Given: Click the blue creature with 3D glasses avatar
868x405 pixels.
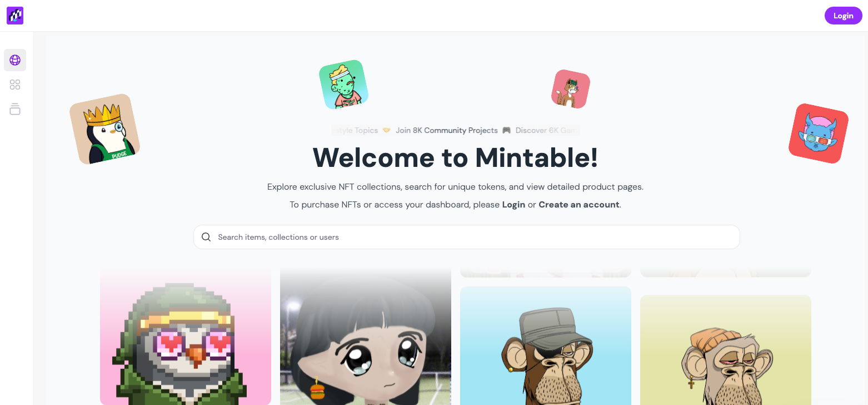Looking at the screenshot, I should click(x=819, y=134).
